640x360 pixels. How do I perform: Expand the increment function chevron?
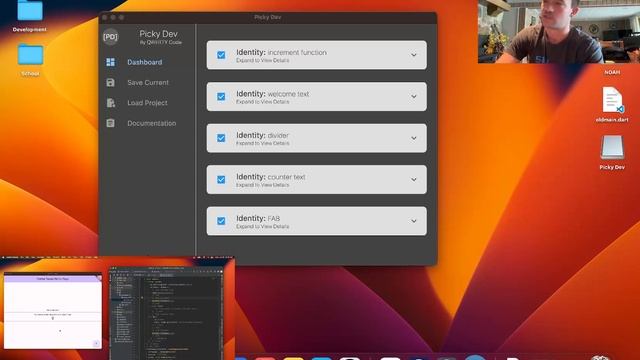[413, 55]
